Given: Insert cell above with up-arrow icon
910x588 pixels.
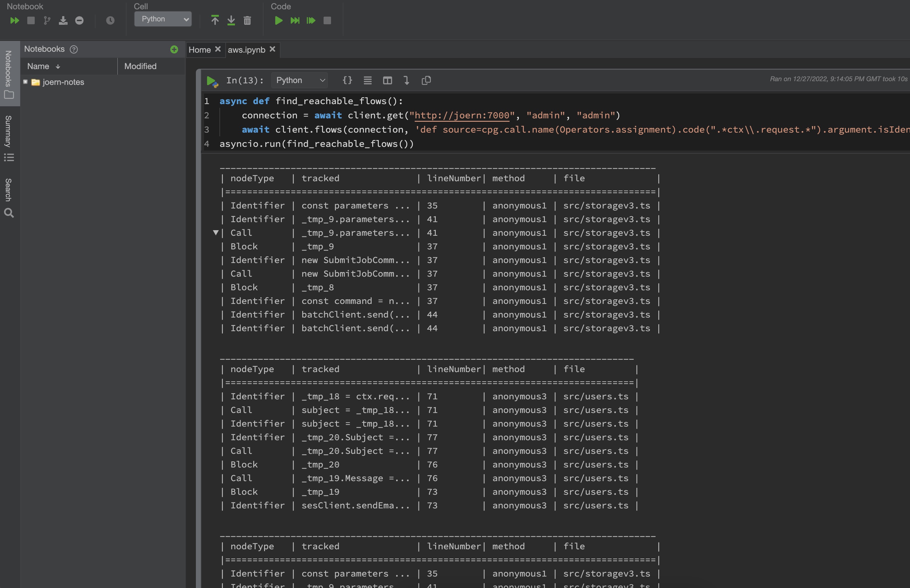Looking at the screenshot, I should (x=215, y=20).
